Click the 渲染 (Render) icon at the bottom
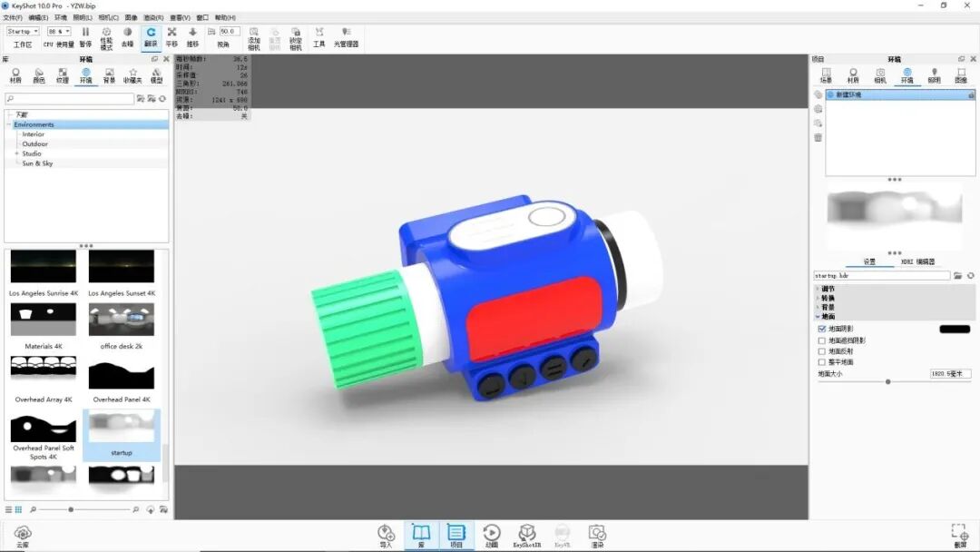980x552 pixels. pyautogui.click(x=597, y=533)
